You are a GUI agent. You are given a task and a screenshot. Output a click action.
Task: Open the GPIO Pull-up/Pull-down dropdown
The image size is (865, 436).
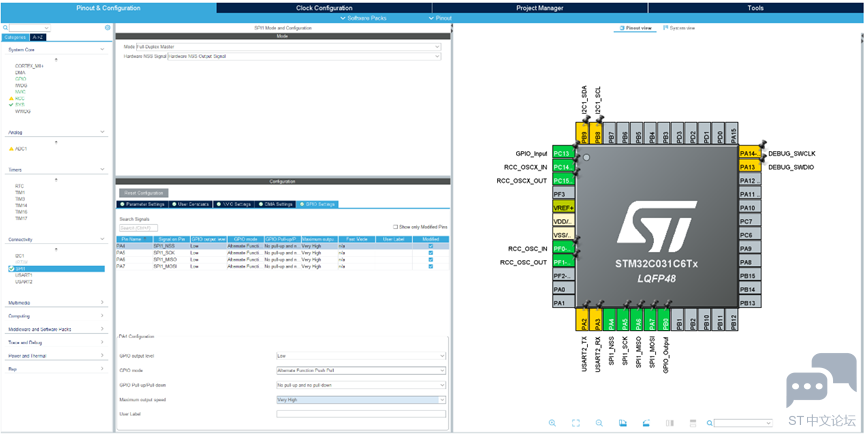tap(361, 385)
